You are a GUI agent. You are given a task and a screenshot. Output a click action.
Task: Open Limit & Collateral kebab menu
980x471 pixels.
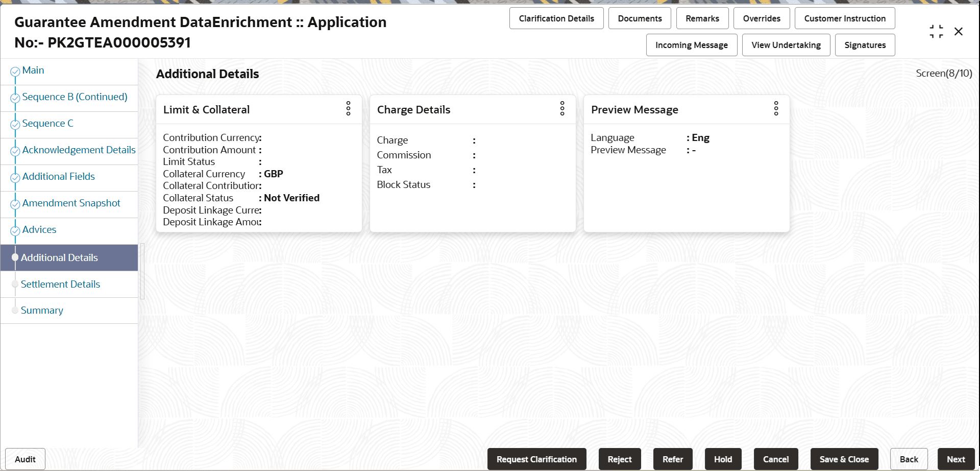coord(348,108)
